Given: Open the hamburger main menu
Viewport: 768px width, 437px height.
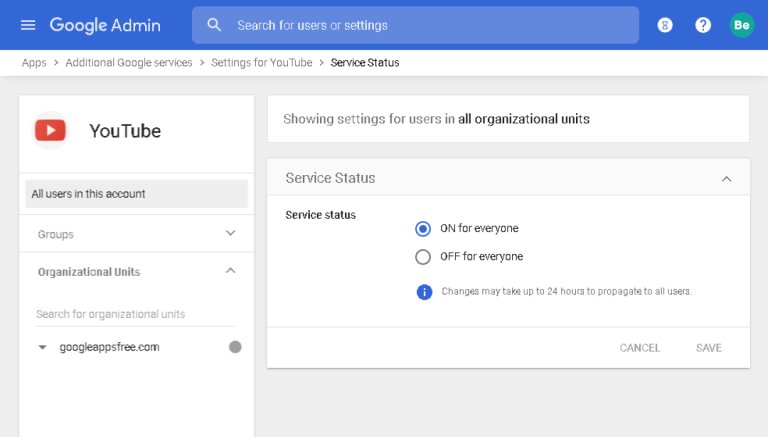Looking at the screenshot, I should pos(28,25).
